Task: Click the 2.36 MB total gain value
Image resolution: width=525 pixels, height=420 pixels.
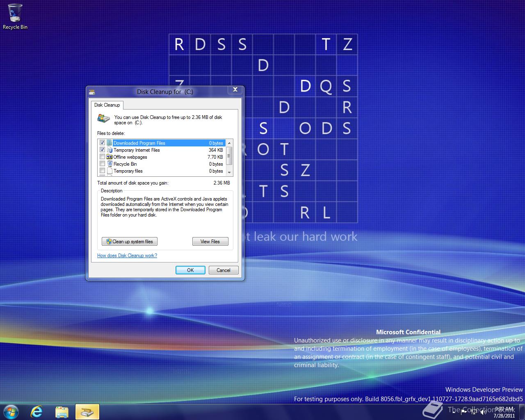Action: 221,183
